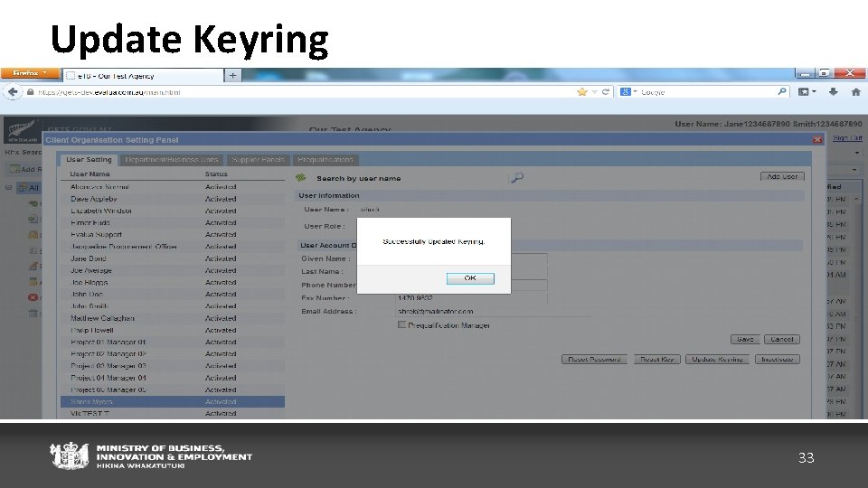The height and width of the screenshot is (488, 868).
Task: Close the Client Organisation Setting Panel
Action: 817,139
